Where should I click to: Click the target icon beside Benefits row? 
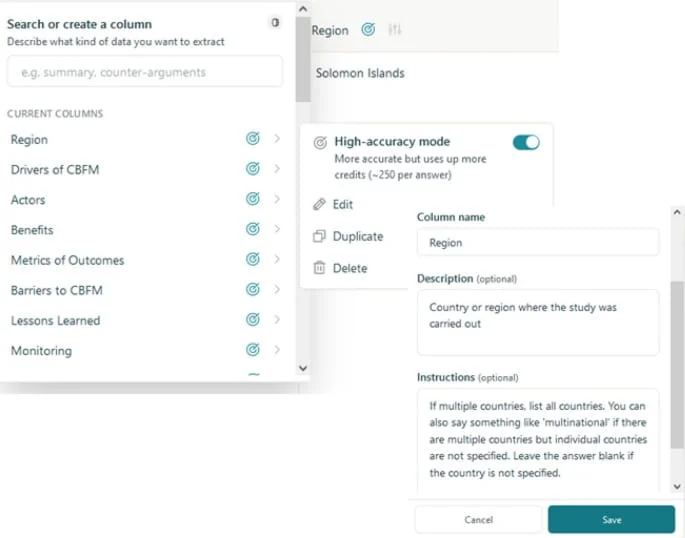coord(253,230)
